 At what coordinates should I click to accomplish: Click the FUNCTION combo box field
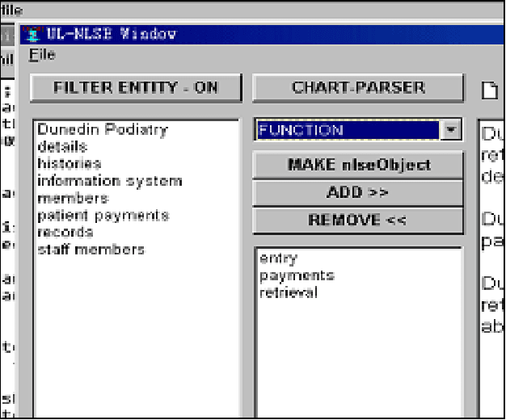pyautogui.click(x=348, y=130)
